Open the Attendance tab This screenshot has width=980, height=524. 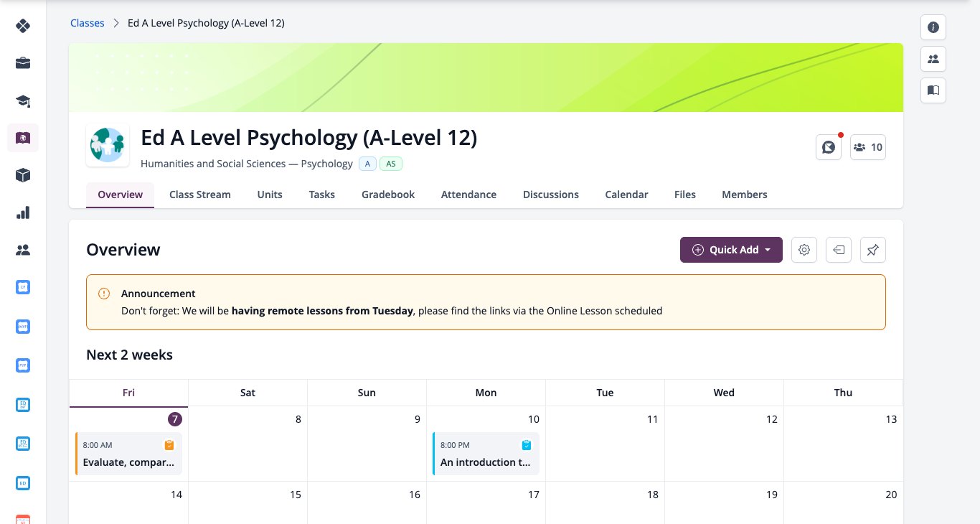[468, 195]
